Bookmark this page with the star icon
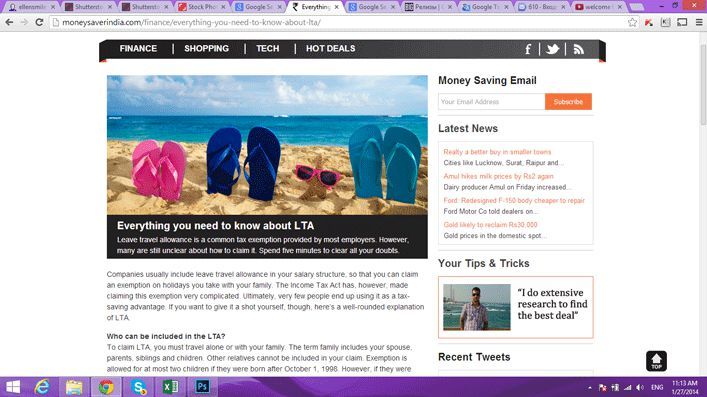The height and width of the screenshot is (397, 707). point(633,22)
